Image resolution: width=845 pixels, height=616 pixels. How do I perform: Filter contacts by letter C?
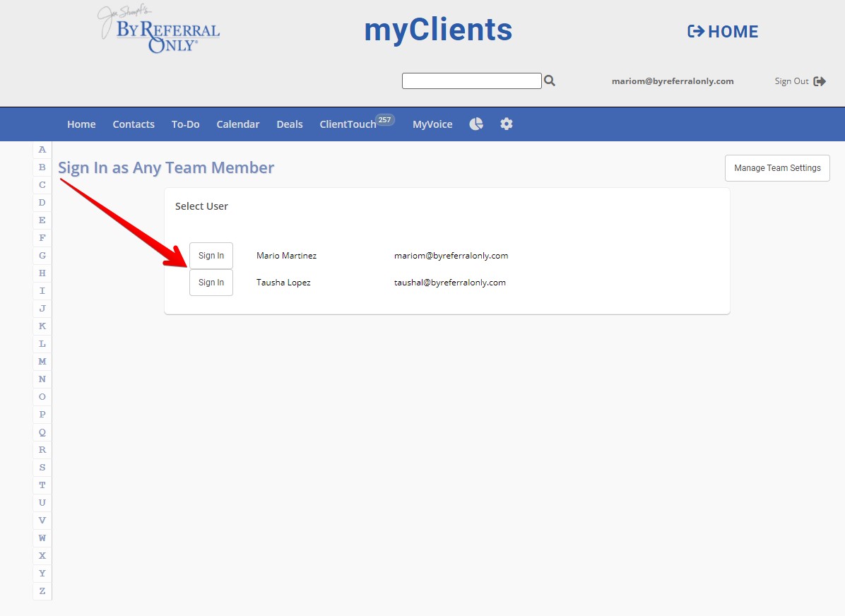(x=42, y=185)
